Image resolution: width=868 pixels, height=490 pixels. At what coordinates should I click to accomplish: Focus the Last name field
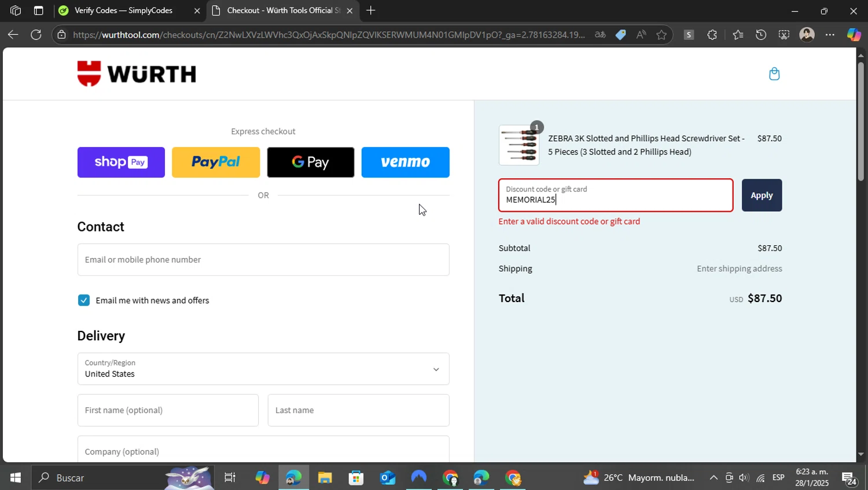coord(358,410)
